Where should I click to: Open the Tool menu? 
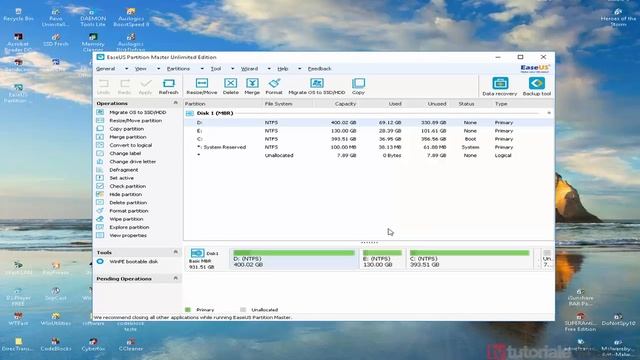216,69
